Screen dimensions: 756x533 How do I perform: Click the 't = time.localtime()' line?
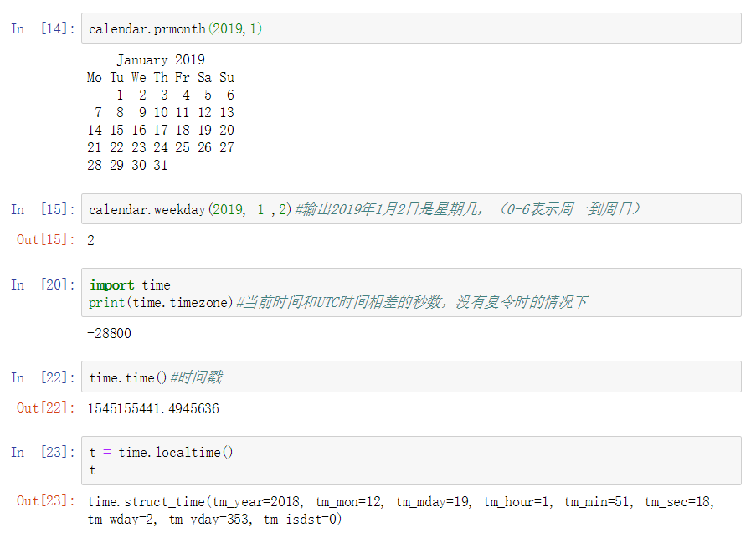point(161,453)
